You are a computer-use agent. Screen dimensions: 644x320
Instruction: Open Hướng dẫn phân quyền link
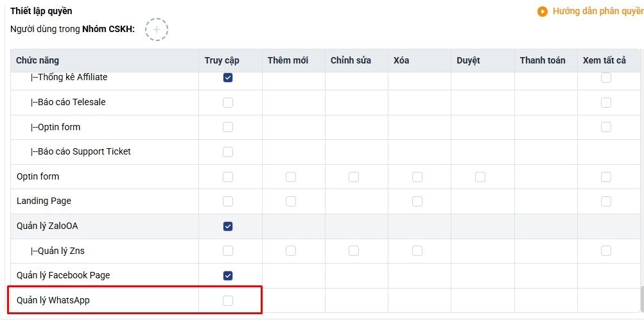click(597, 12)
